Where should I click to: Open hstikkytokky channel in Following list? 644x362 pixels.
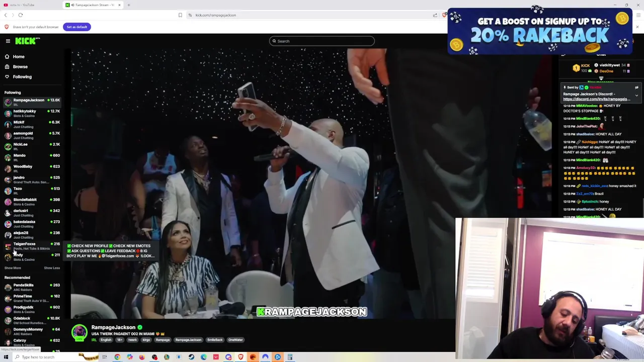[x=32, y=113]
